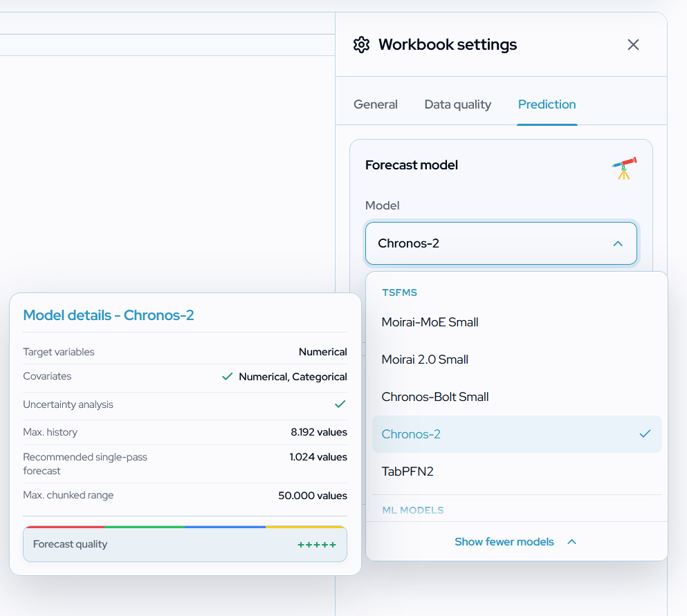Click the +++++ forecast quality rating

pos(317,545)
